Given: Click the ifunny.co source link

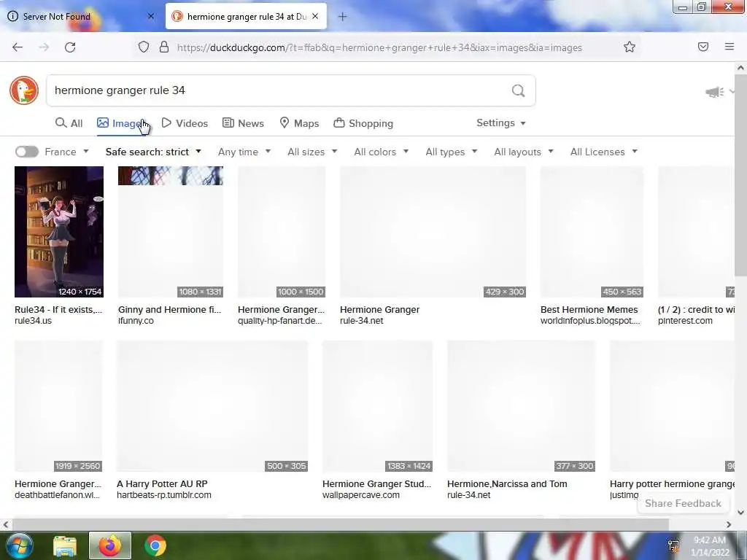Looking at the screenshot, I should coord(136,321).
